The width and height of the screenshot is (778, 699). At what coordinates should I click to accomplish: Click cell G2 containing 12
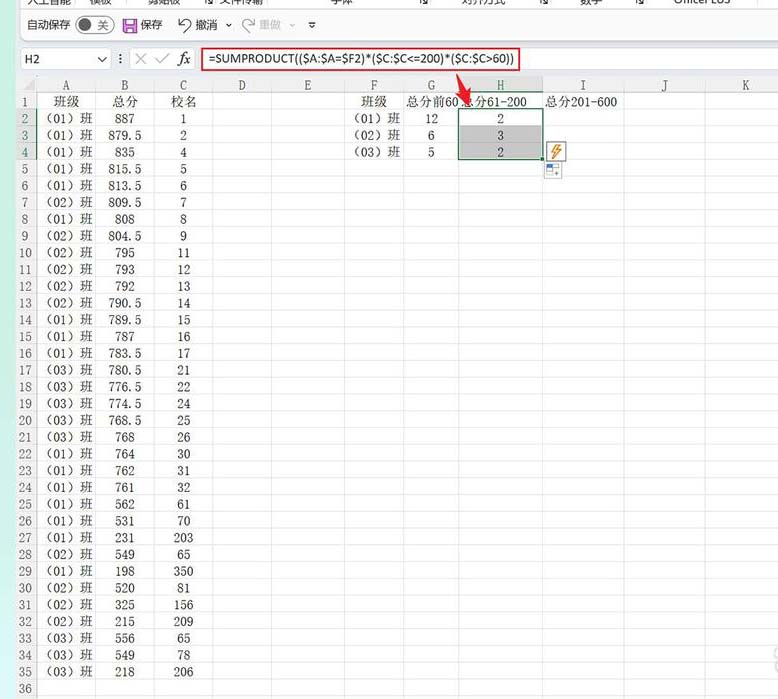coord(431,119)
